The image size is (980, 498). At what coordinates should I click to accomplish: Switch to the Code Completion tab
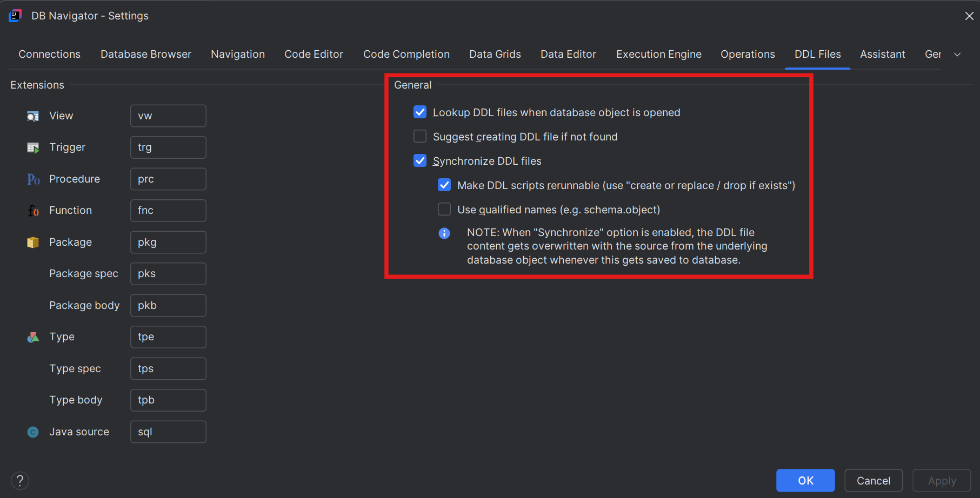tap(406, 54)
